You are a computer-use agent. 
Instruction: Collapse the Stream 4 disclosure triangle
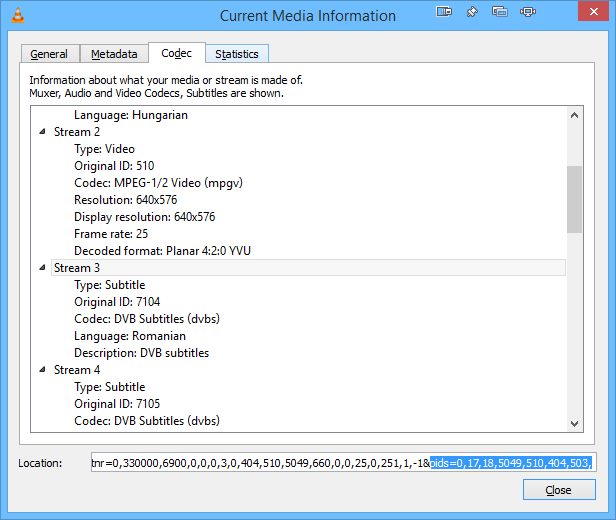42,370
